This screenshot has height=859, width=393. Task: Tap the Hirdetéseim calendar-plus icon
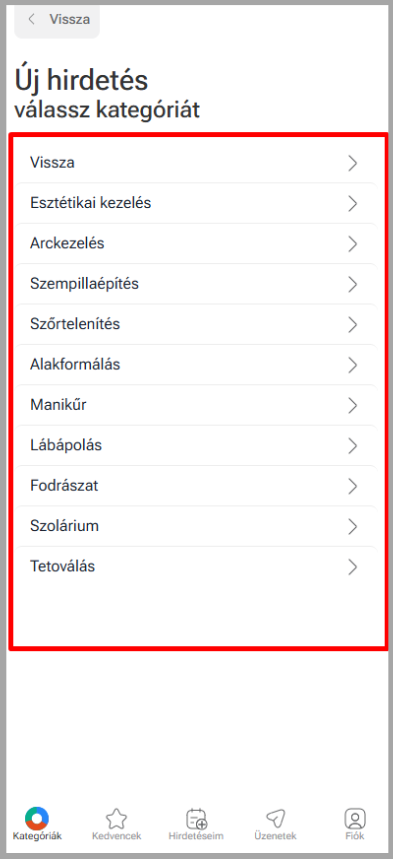click(196, 818)
